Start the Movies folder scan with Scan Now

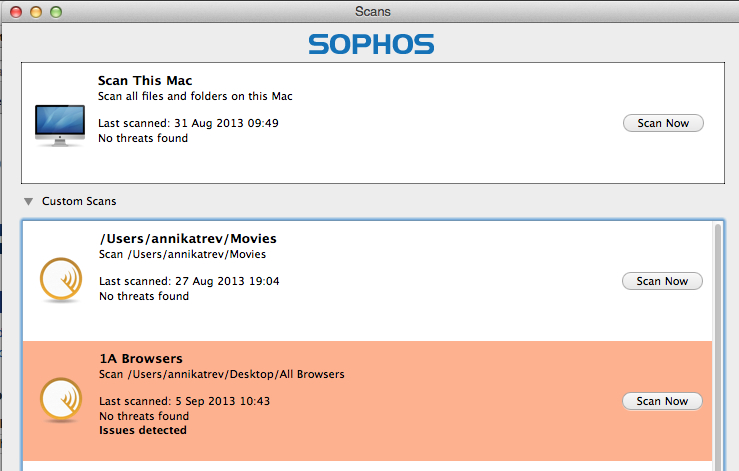pyautogui.click(x=662, y=281)
